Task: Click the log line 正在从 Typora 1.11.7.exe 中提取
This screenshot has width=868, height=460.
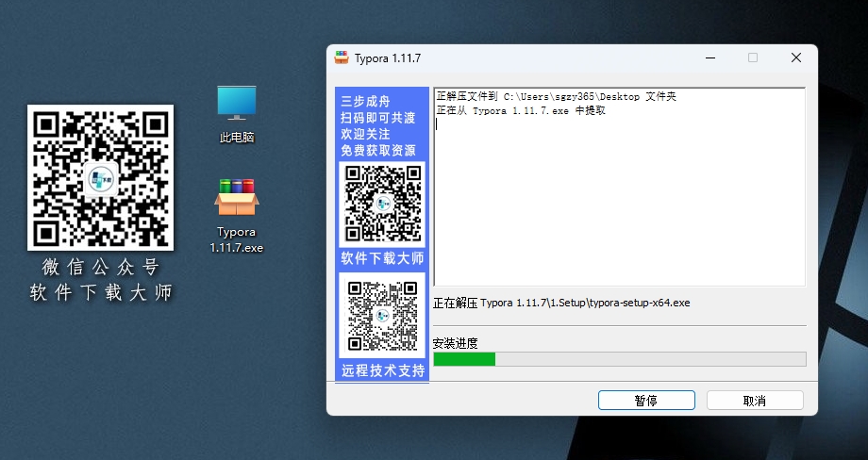Action: tap(521, 110)
